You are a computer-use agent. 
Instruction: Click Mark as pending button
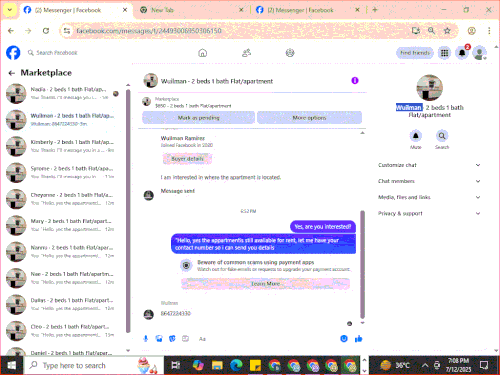[x=199, y=118]
